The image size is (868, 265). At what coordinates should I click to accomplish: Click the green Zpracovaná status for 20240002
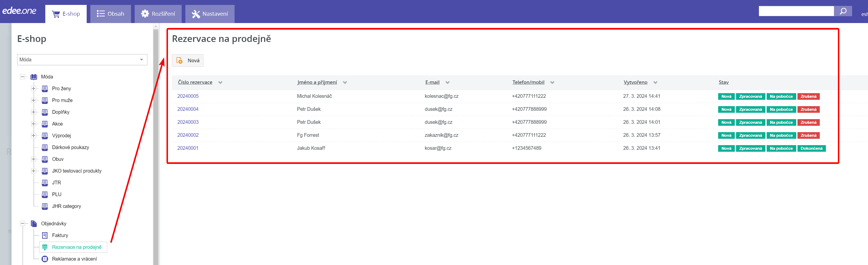(x=750, y=136)
